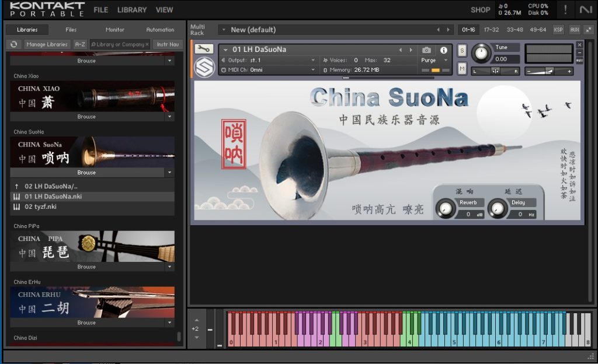Toggle A-Z library sorting
Viewport: 598px width, 364px height.
click(80, 44)
